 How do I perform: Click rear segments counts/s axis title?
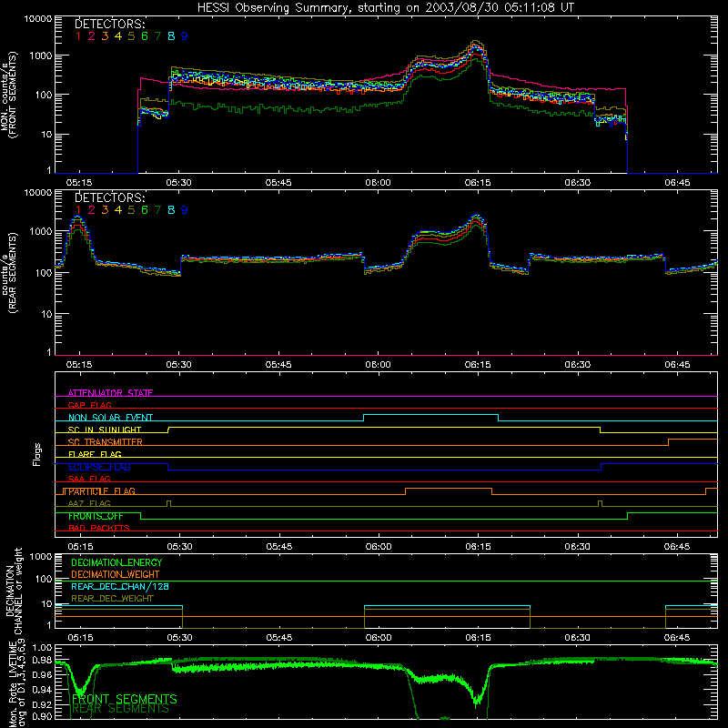click(9, 273)
